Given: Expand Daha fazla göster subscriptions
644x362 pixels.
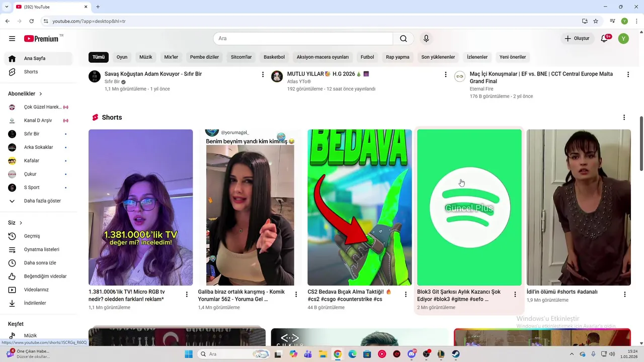Looking at the screenshot, I should click(38, 201).
